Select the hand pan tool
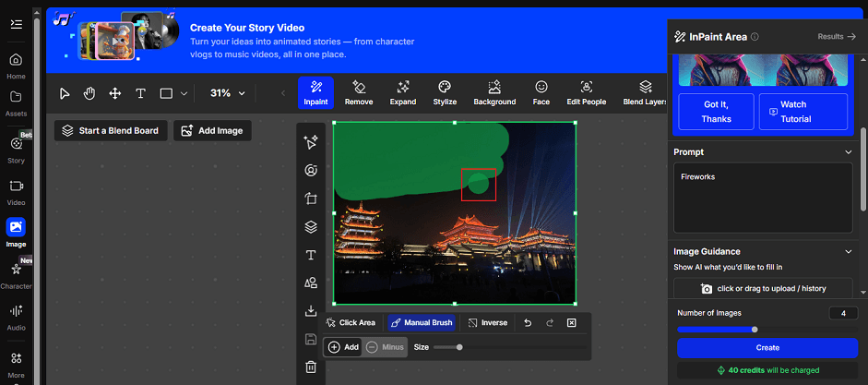Screen dimensions: 868x385 click(89, 93)
